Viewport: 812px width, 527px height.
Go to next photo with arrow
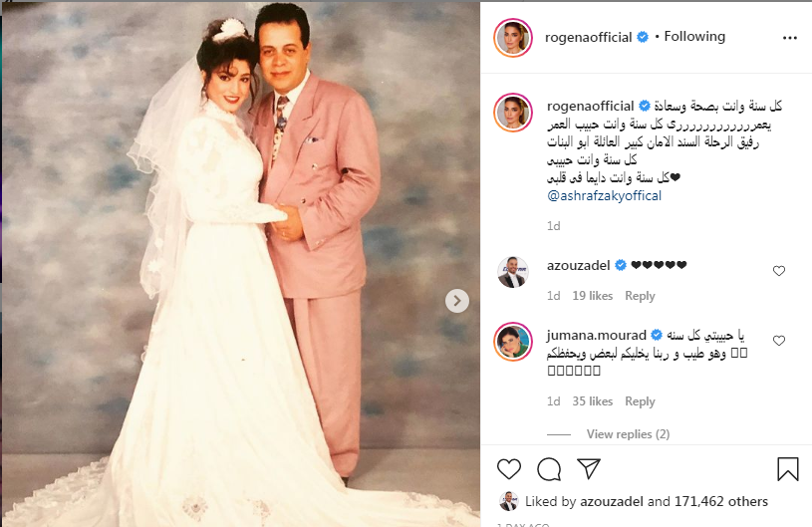click(x=456, y=301)
